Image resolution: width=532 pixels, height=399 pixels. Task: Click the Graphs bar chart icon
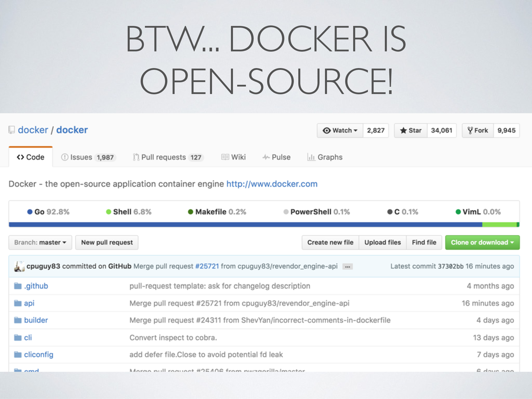311,157
